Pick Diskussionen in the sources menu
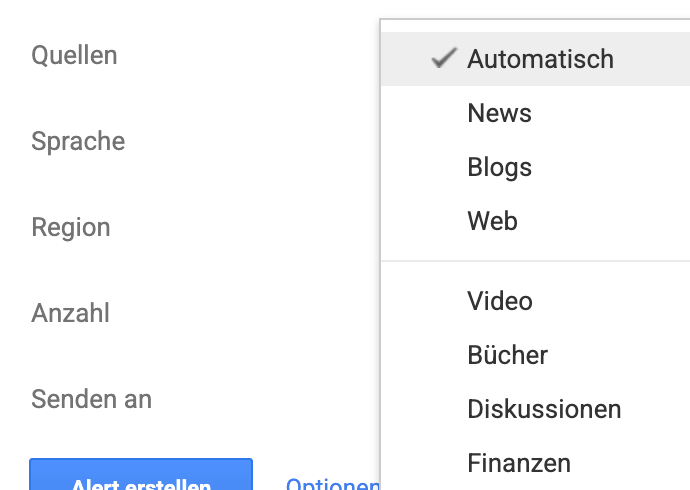 (x=544, y=409)
